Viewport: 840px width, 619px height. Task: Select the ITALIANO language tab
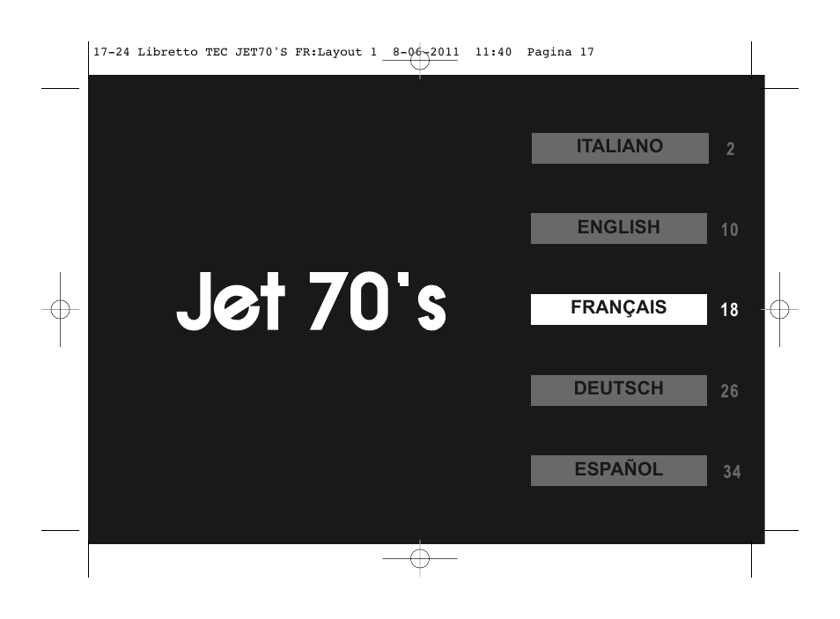point(620,149)
